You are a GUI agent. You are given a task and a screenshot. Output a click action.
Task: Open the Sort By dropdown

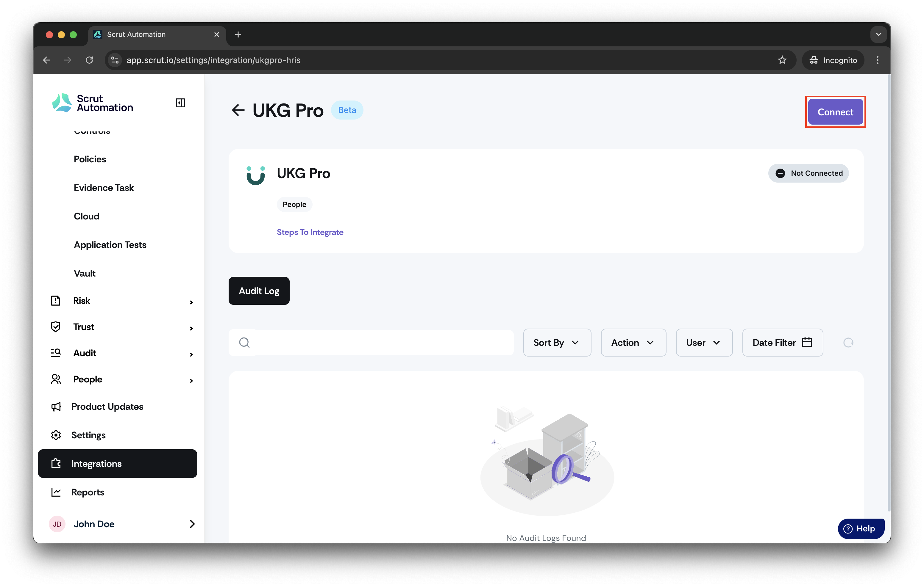pyautogui.click(x=557, y=342)
